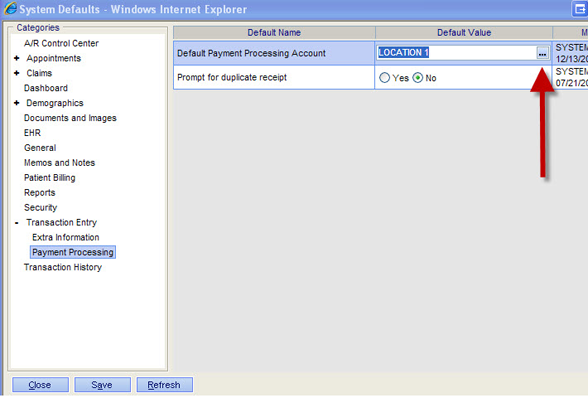
Task: Click the Default Value column header
Action: click(464, 33)
